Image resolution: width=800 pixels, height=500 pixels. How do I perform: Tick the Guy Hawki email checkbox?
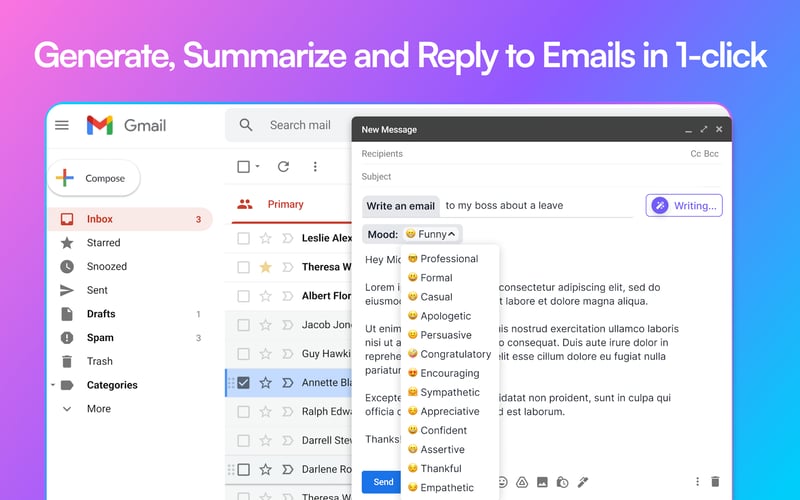(243, 354)
